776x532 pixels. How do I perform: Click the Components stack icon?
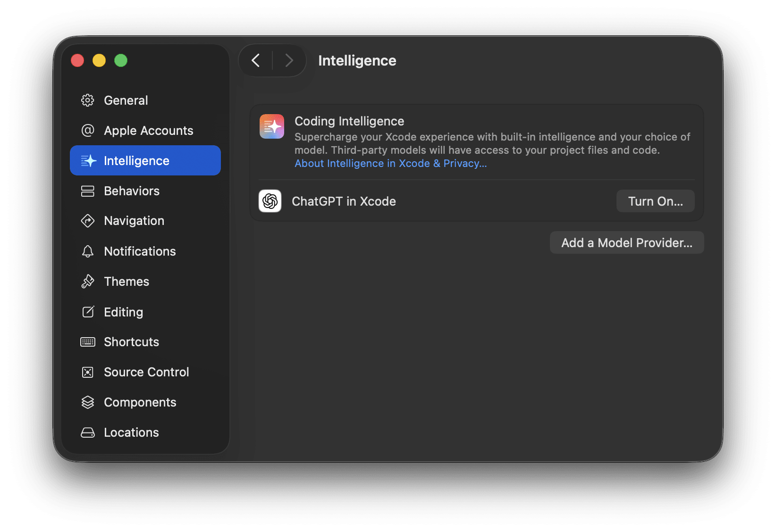pyautogui.click(x=88, y=402)
